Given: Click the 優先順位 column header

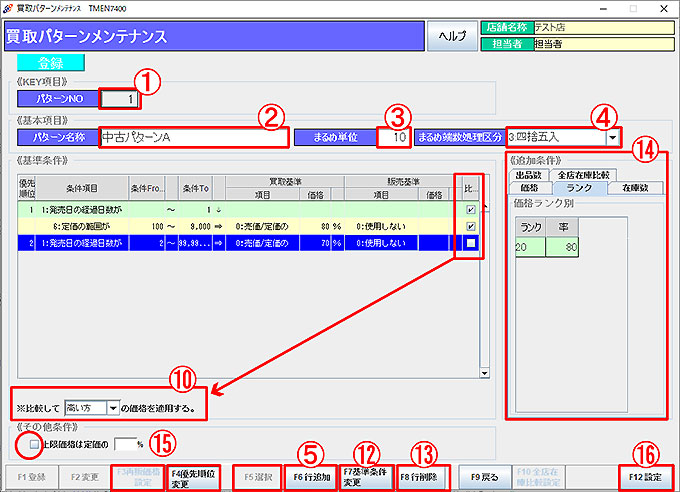Looking at the screenshot, I should point(26,188).
